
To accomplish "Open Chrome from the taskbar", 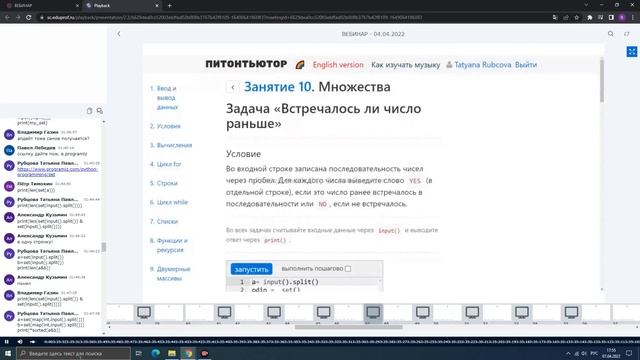I will click(188, 353).
